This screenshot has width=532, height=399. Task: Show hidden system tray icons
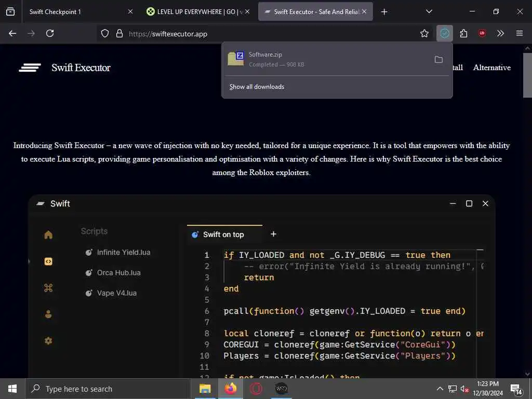click(440, 389)
